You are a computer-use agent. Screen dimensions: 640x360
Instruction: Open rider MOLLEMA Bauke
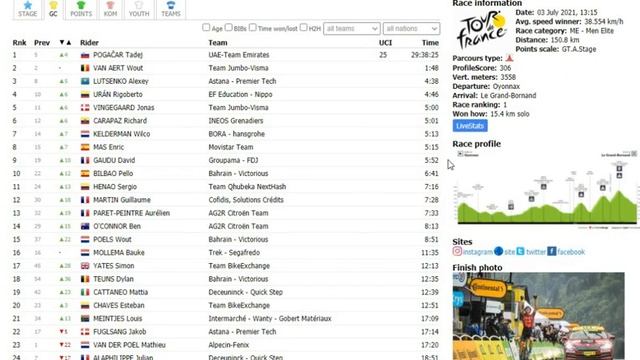119,253
